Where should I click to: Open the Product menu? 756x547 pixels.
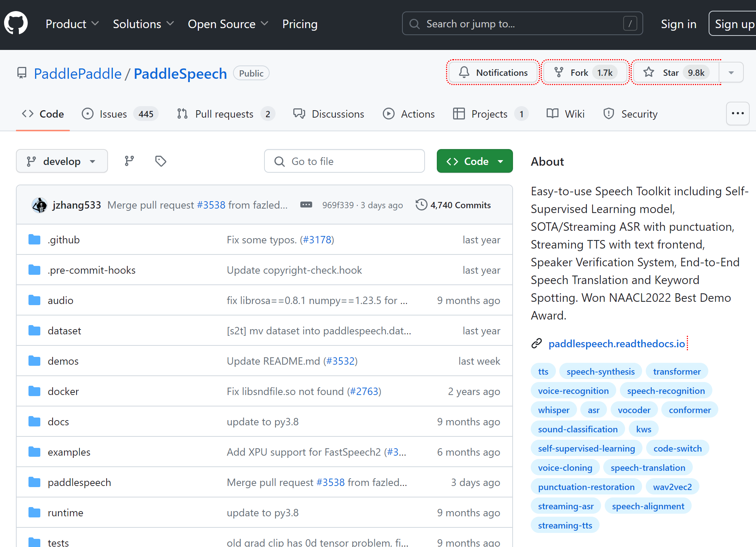click(x=72, y=24)
